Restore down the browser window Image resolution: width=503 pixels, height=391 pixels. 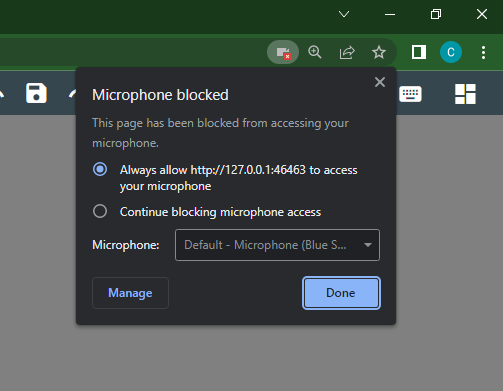tap(436, 14)
